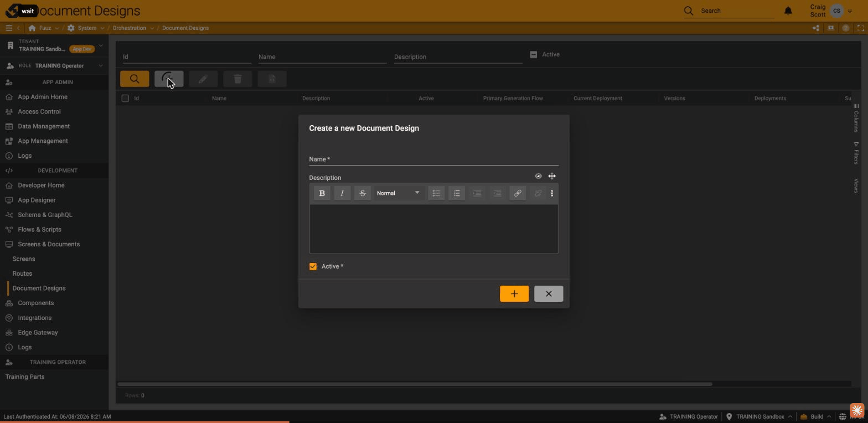Image resolution: width=868 pixels, height=423 pixels.
Task: Open Data Management in the sidebar
Action: click(x=44, y=126)
